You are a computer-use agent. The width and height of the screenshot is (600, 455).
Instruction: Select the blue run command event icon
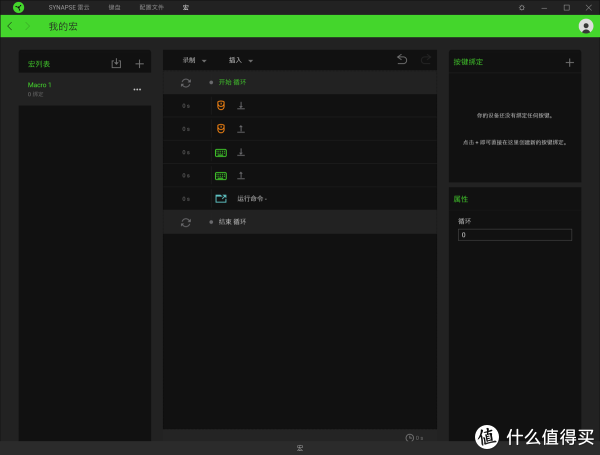click(x=221, y=198)
